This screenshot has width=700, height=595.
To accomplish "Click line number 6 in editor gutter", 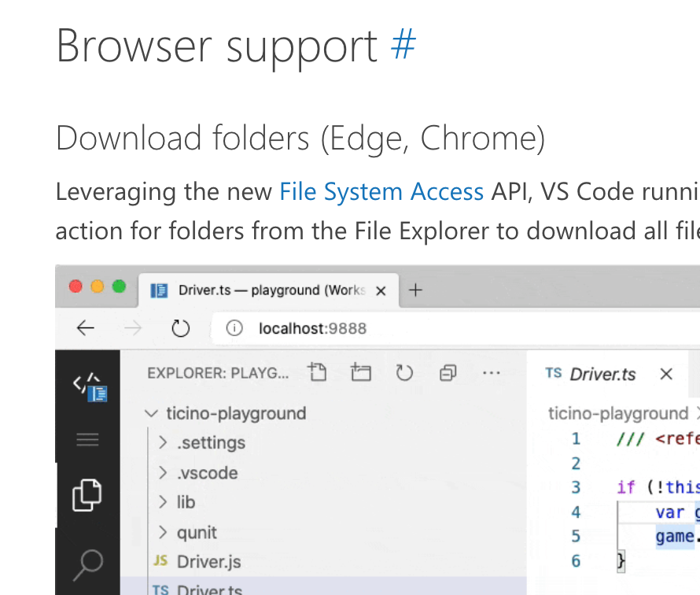I will pyautogui.click(x=576, y=560).
